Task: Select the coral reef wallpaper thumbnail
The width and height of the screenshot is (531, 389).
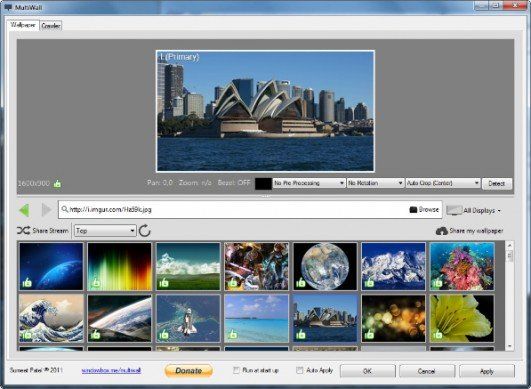Action: pyautogui.click(x=462, y=266)
